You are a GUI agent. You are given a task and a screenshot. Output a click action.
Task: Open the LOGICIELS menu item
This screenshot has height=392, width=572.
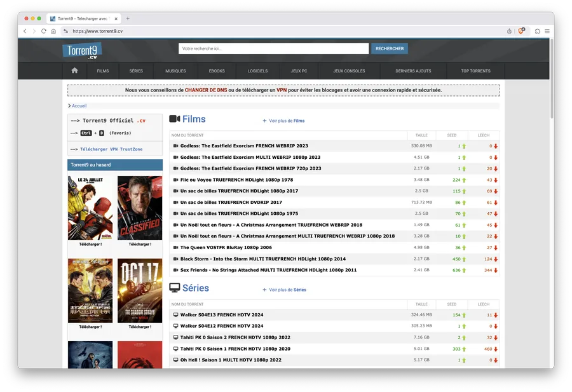coord(257,71)
